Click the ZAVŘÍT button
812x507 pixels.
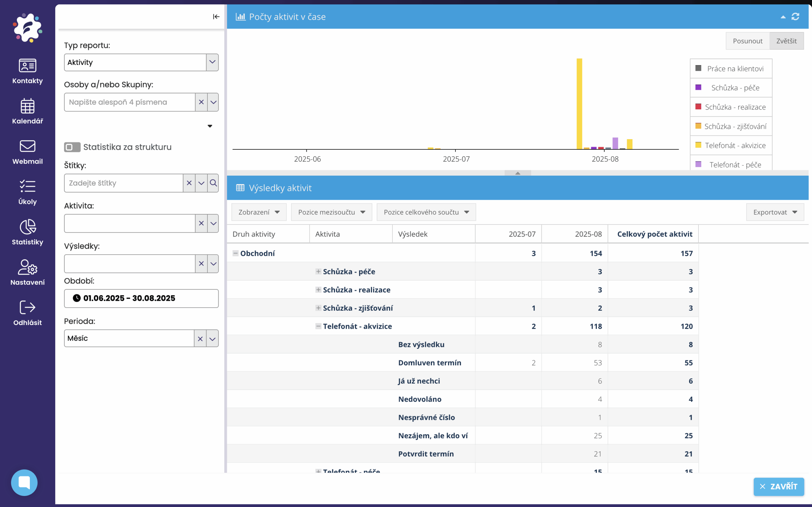pyautogui.click(x=778, y=486)
